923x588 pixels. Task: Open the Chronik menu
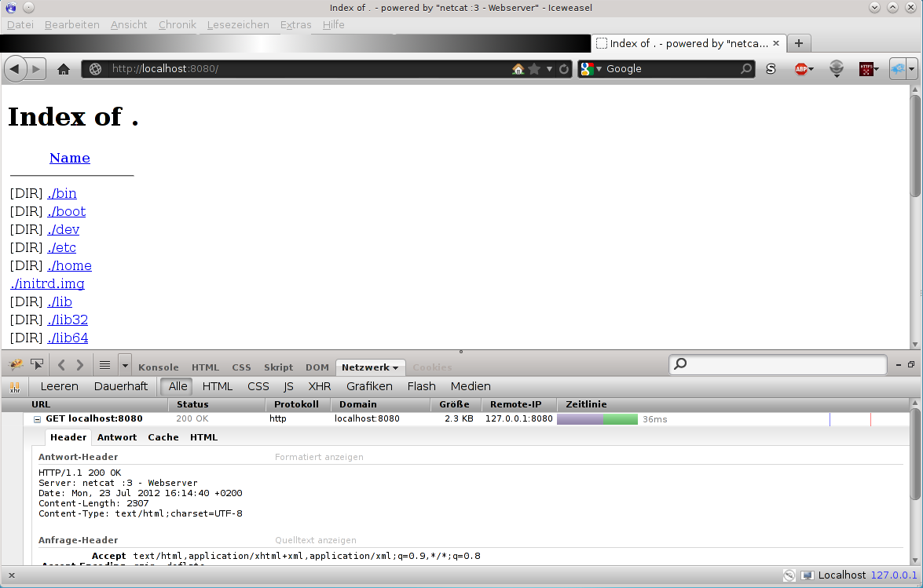pyautogui.click(x=177, y=24)
